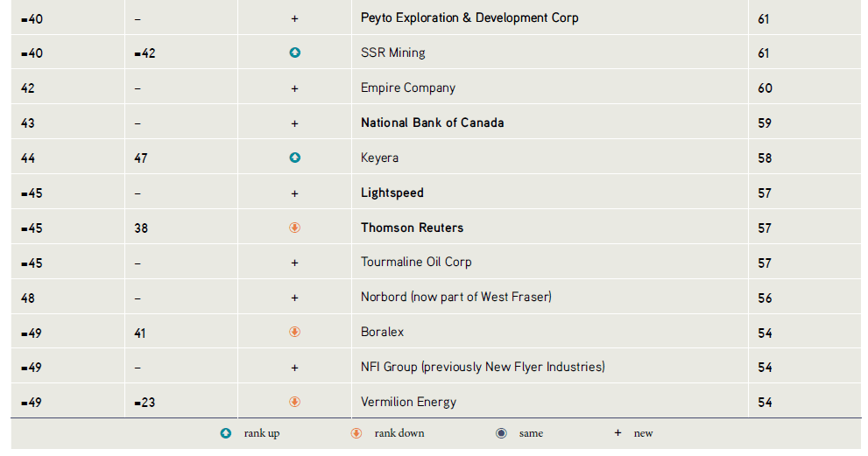Click current rank =45 in Lightspeed row

(32, 193)
